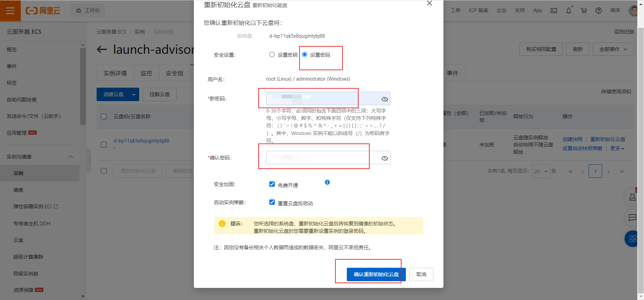Focus the 确认密码 input field

[328, 158]
